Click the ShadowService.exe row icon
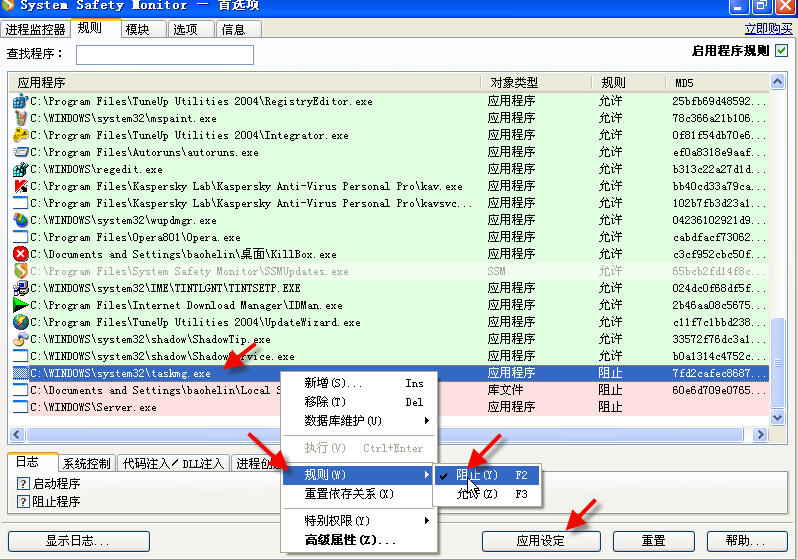The image size is (798, 560). tap(20, 356)
